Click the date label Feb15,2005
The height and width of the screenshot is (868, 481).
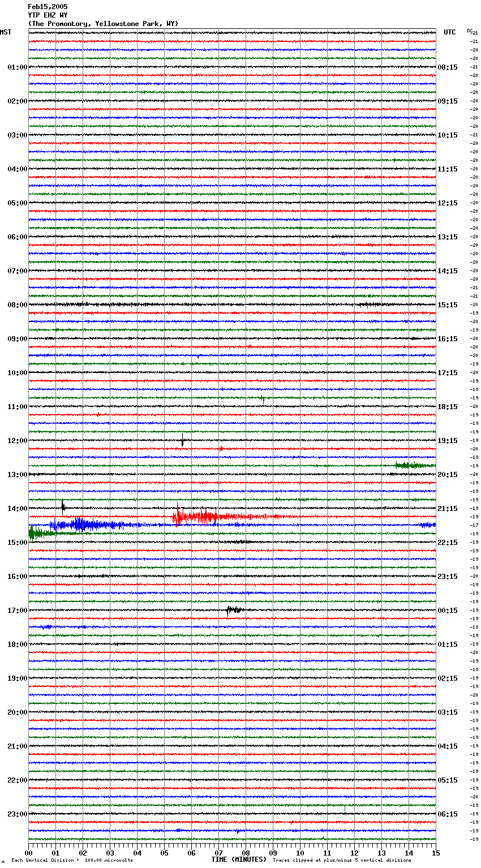click(x=48, y=7)
